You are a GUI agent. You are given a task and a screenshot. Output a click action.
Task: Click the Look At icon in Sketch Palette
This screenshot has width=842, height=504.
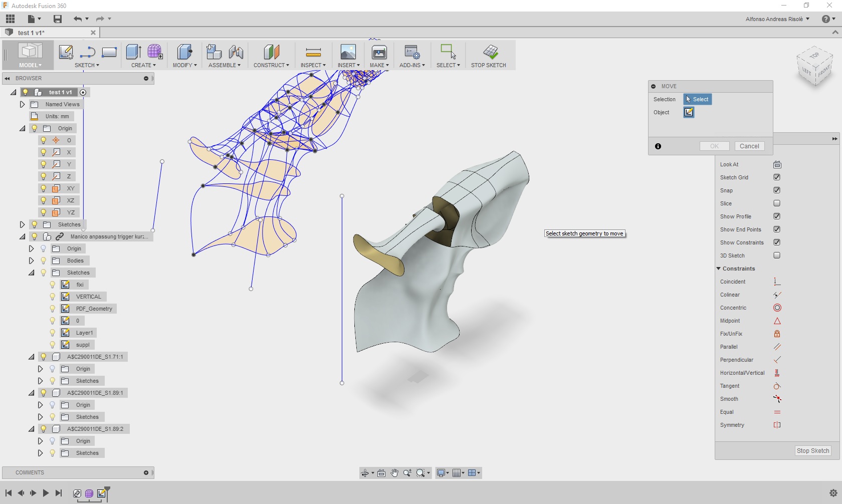[x=777, y=164]
